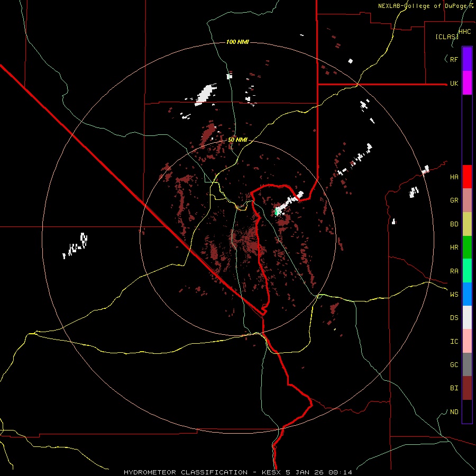Click the HYDROMETEOR CLASSIFICATION KESX title text
This screenshot has height=476, width=476.
pos(237,472)
